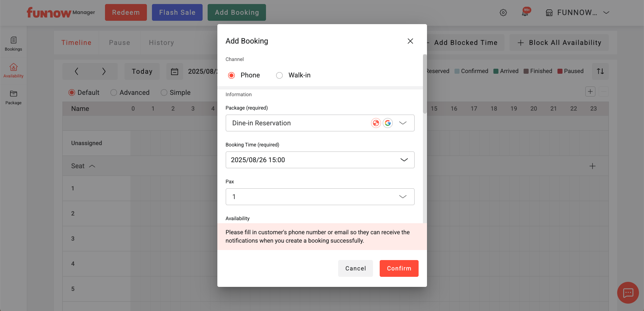Select the Phone channel radio button
Image resolution: width=644 pixels, height=311 pixels.
click(x=231, y=75)
